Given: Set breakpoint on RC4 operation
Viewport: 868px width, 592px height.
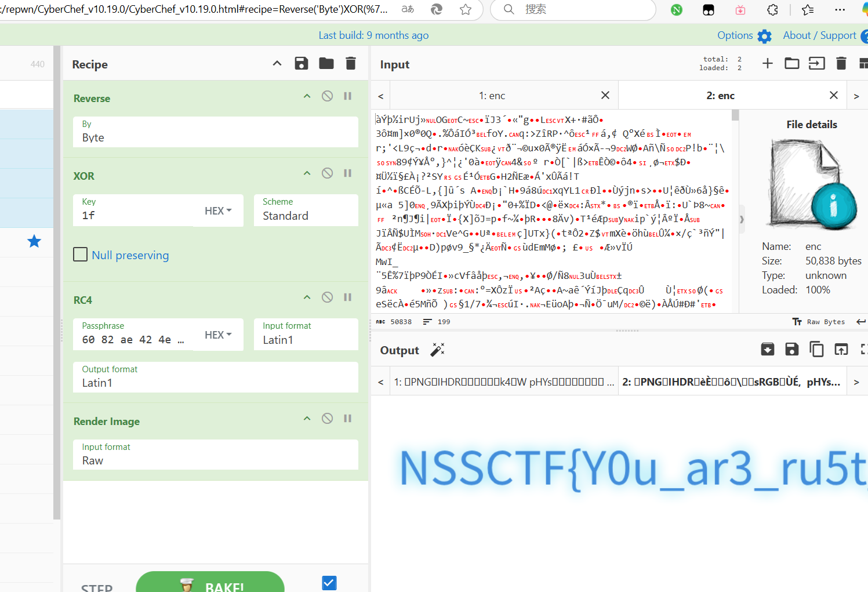Looking at the screenshot, I should point(348,297).
